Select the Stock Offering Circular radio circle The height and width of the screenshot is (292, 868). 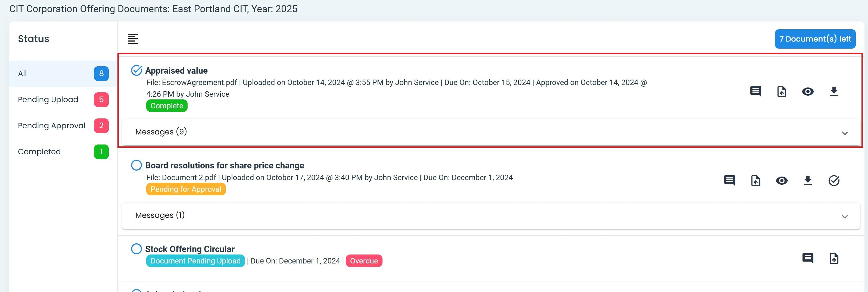click(x=136, y=249)
